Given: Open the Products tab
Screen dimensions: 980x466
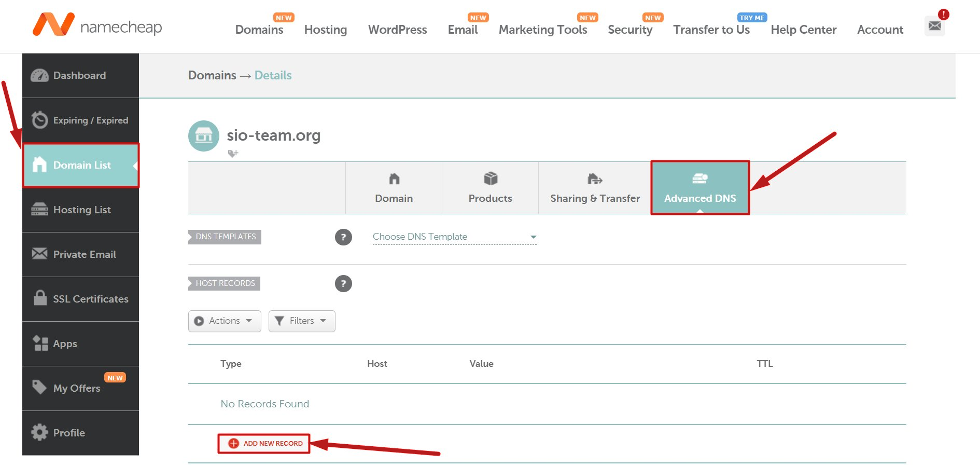Looking at the screenshot, I should click(491, 188).
